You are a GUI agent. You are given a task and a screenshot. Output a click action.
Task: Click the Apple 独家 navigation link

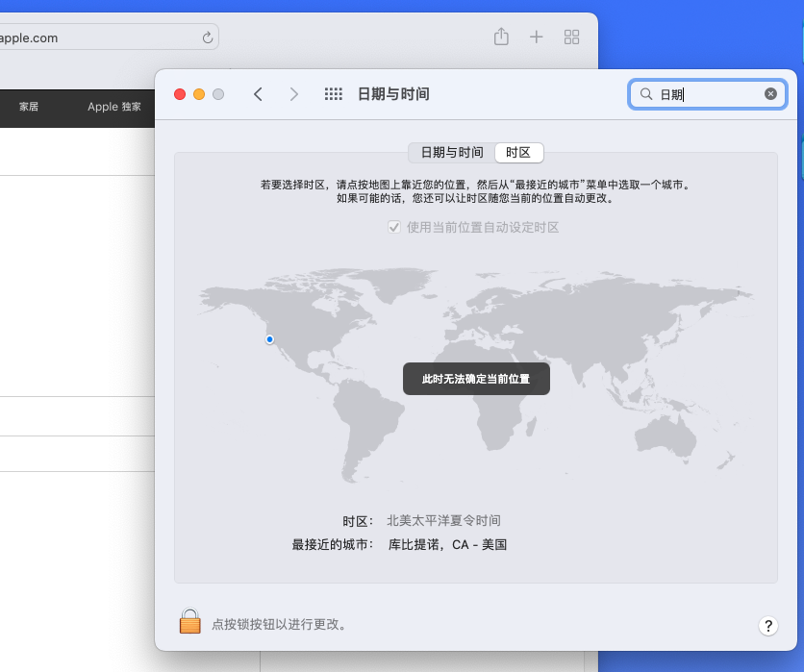click(x=114, y=107)
